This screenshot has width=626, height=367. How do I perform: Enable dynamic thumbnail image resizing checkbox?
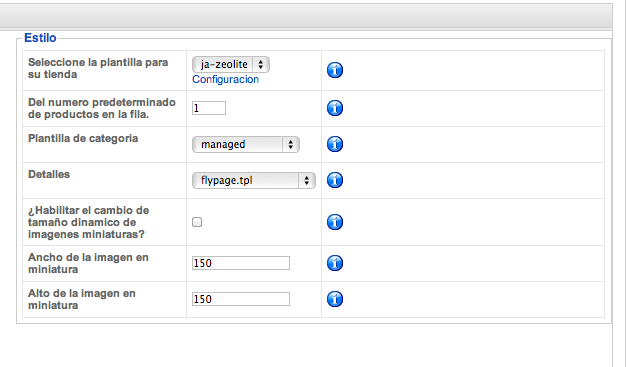197,222
